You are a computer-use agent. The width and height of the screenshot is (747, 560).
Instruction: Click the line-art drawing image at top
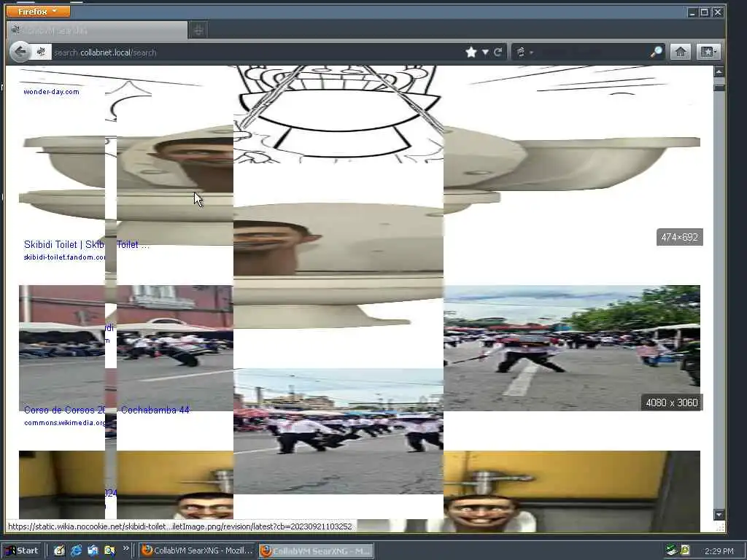(x=338, y=114)
